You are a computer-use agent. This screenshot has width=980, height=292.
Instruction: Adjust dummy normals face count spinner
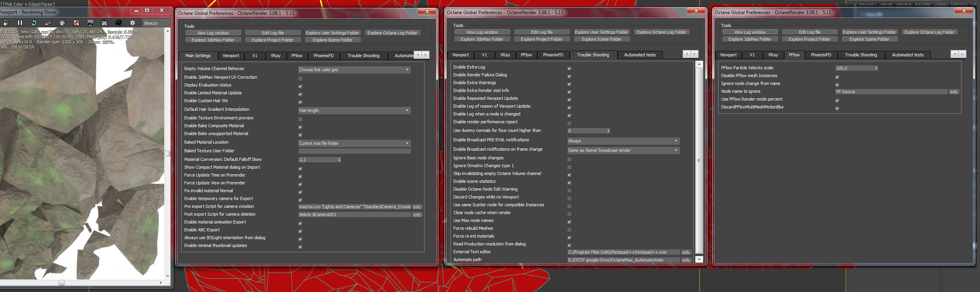click(608, 131)
